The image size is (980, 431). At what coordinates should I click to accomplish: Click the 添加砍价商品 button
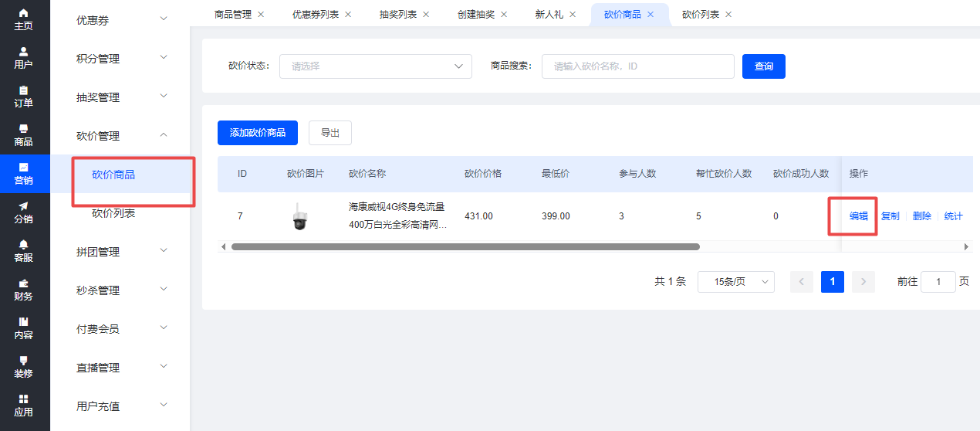257,133
